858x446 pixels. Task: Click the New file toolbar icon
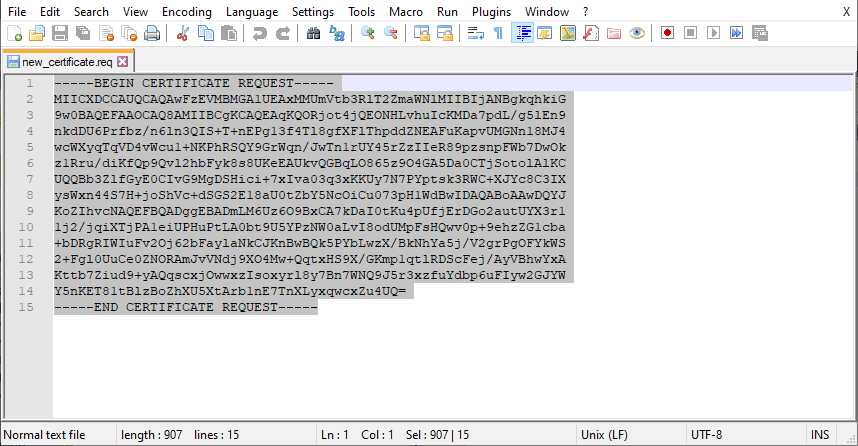(x=14, y=33)
